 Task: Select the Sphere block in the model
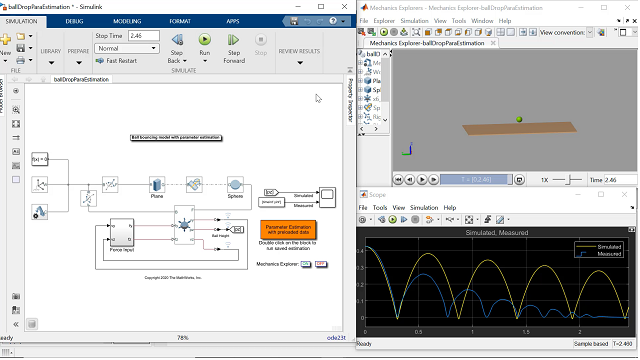click(x=235, y=184)
